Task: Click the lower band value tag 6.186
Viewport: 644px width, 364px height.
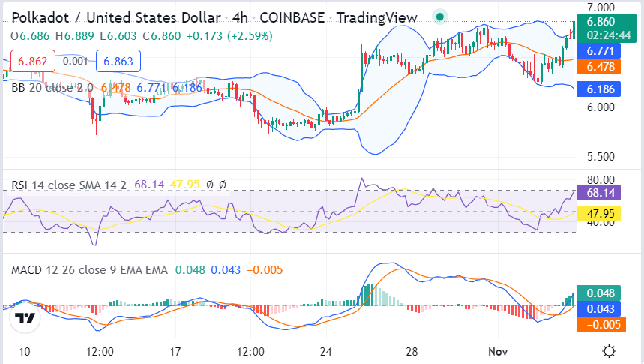Action: pyautogui.click(x=599, y=89)
